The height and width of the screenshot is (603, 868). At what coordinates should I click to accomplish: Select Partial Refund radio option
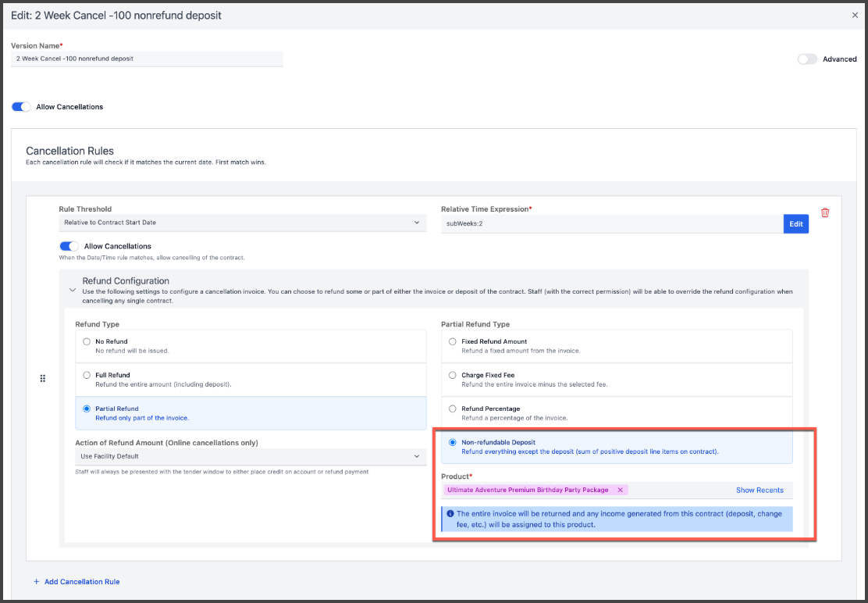click(87, 409)
